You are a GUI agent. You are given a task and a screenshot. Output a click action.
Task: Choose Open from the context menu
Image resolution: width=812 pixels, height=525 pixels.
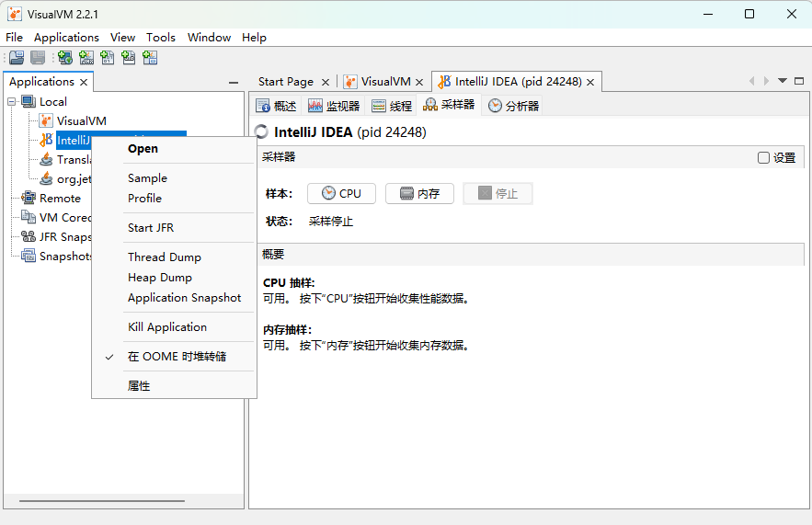pos(174,149)
